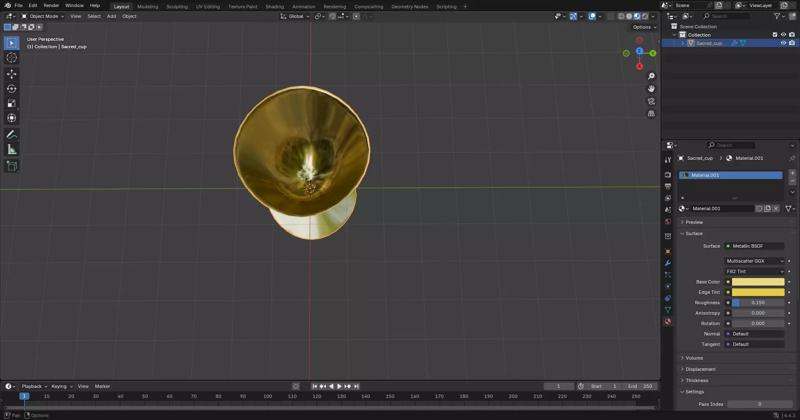This screenshot has height=420, width=800.
Task: Click the play animation button
Action: pyautogui.click(x=339, y=387)
